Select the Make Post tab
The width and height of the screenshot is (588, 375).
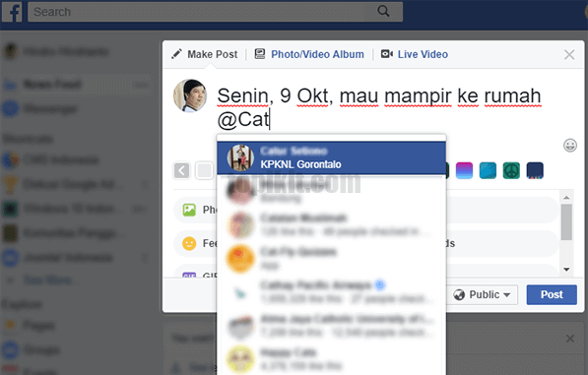205,54
